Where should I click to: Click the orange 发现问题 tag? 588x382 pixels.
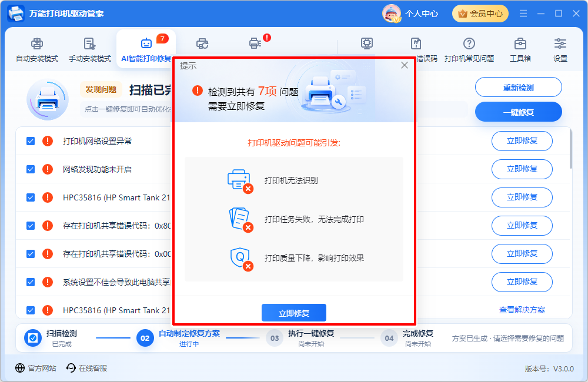point(101,89)
